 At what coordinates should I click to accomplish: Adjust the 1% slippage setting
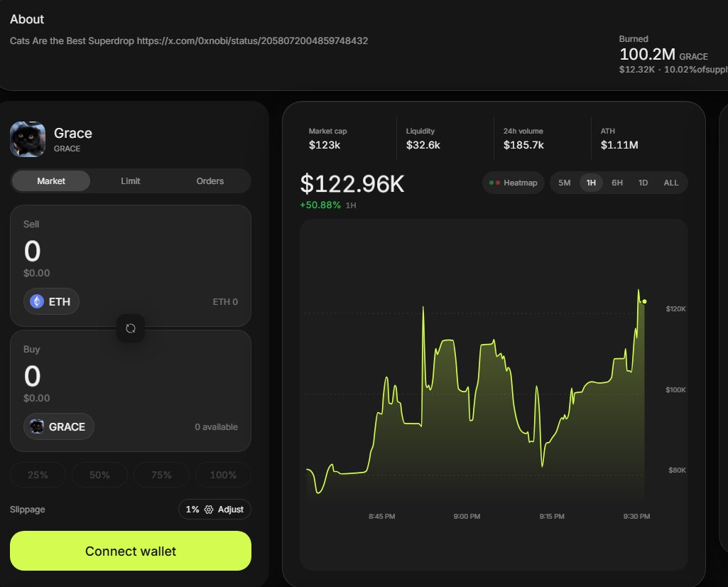tap(214, 510)
